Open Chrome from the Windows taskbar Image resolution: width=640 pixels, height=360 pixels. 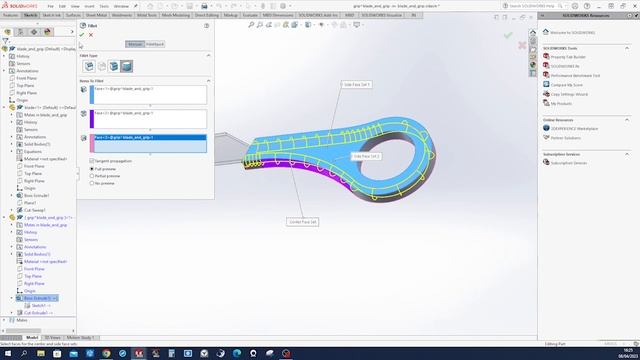(106, 353)
